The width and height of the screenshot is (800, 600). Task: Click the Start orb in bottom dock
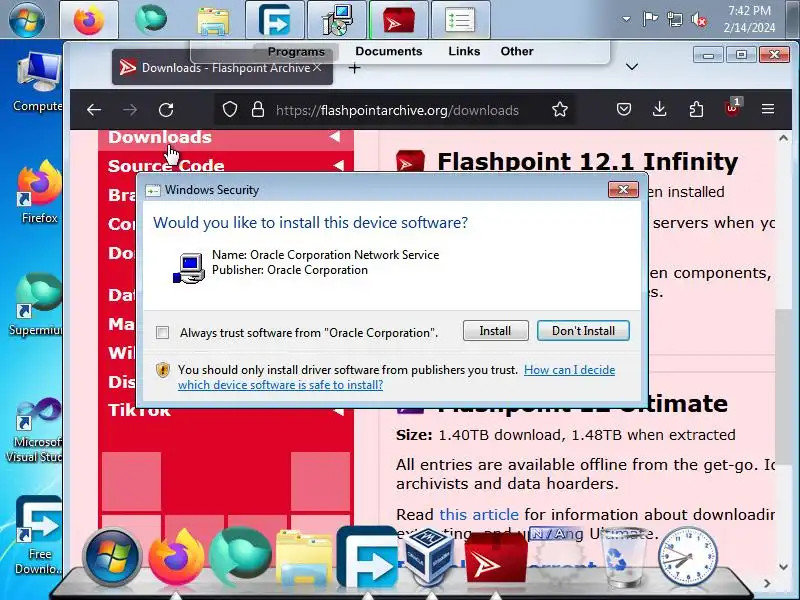click(x=111, y=557)
